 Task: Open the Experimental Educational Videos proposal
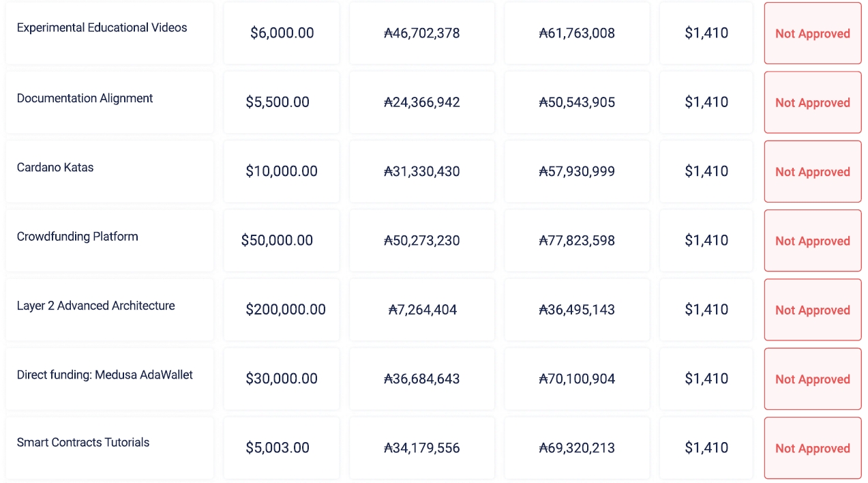(x=102, y=28)
